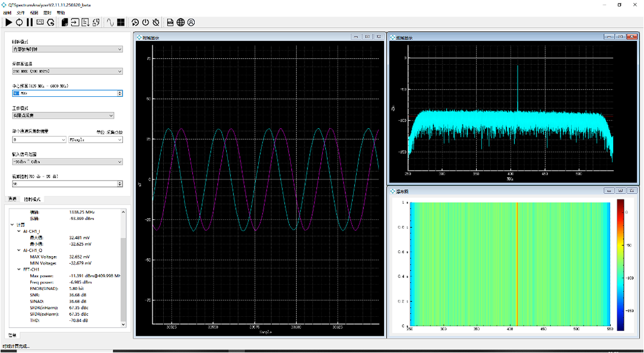Click the rectangular screen icon in toolbar
Viewport: 644px width, 353px height.
tap(40, 22)
